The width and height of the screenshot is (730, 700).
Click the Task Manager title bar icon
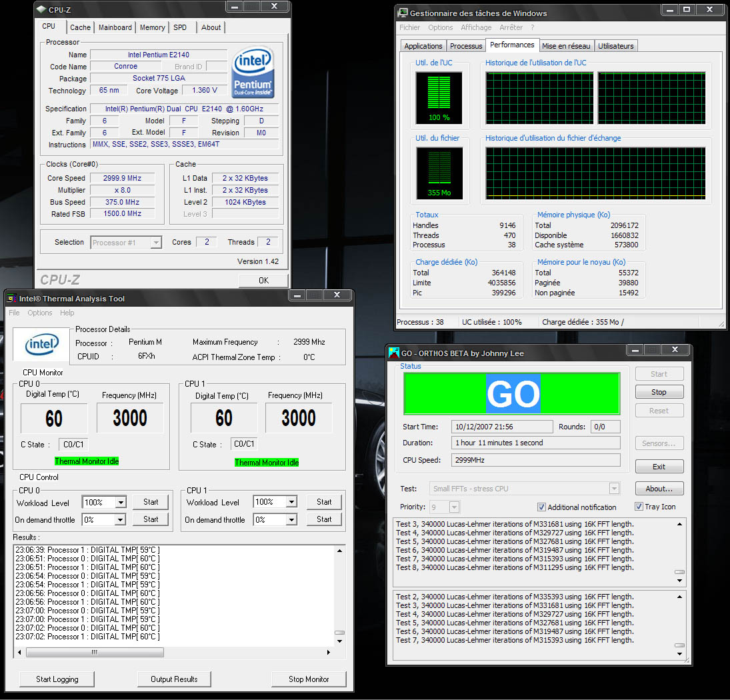click(402, 12)
